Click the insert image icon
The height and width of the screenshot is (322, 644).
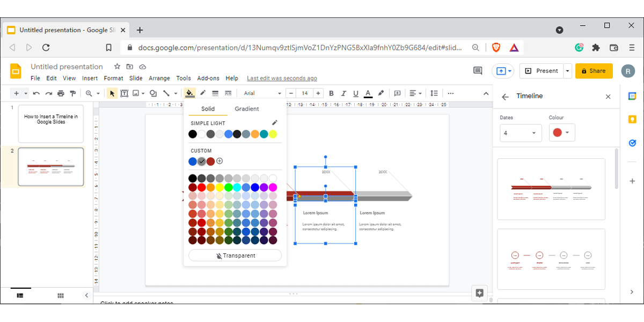(x=136, y=93)
